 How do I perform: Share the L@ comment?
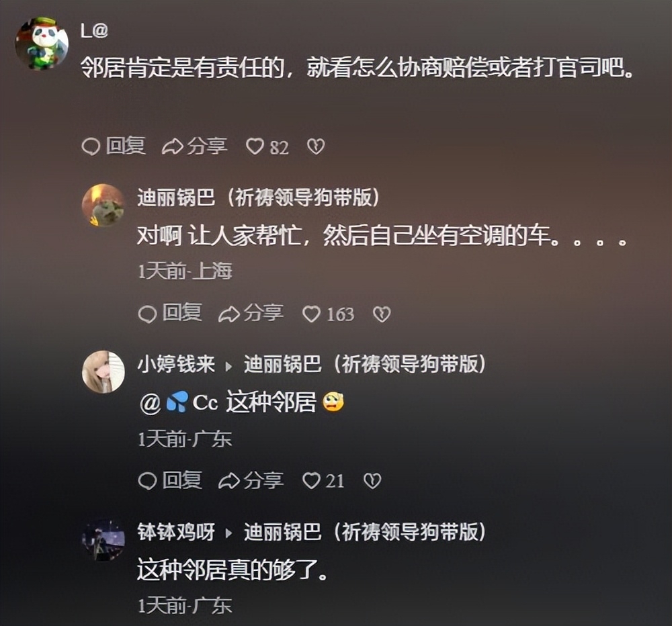[195, 146]
